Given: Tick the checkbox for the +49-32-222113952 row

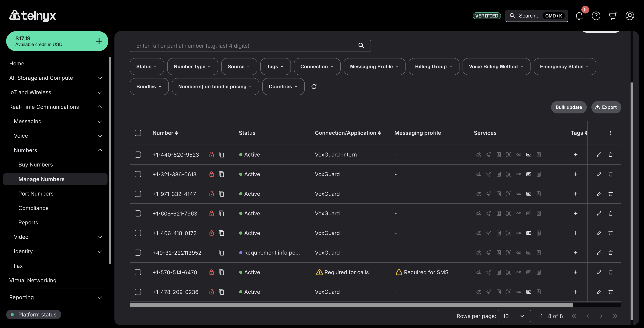Looking at the screenshot, I should (x=138, y=253).
